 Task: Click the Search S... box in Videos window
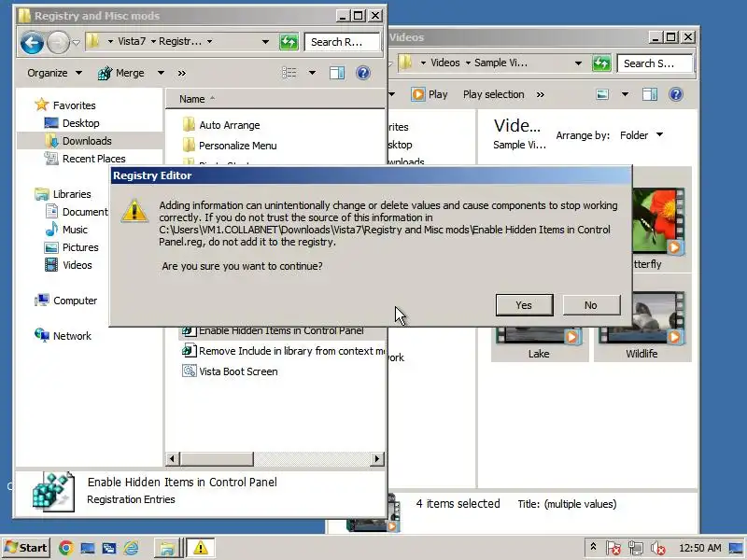pyautogui.click(x=655, y=63)
